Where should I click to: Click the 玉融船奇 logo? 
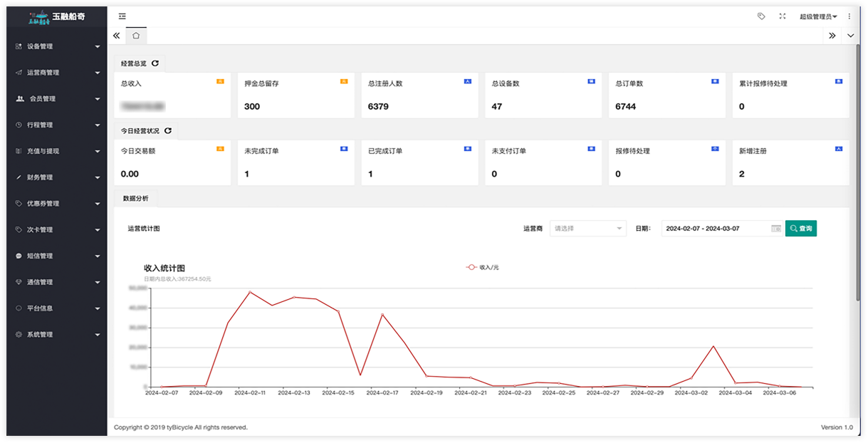(x=57, y=17)
